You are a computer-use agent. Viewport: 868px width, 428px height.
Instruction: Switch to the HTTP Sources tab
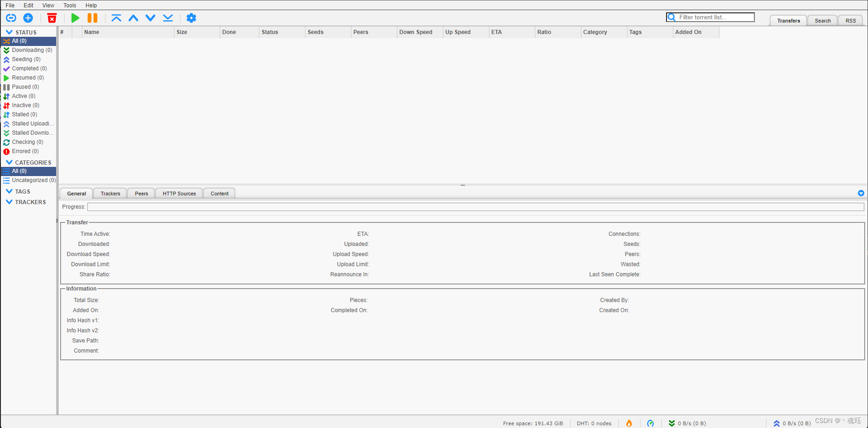pos(178,193)
